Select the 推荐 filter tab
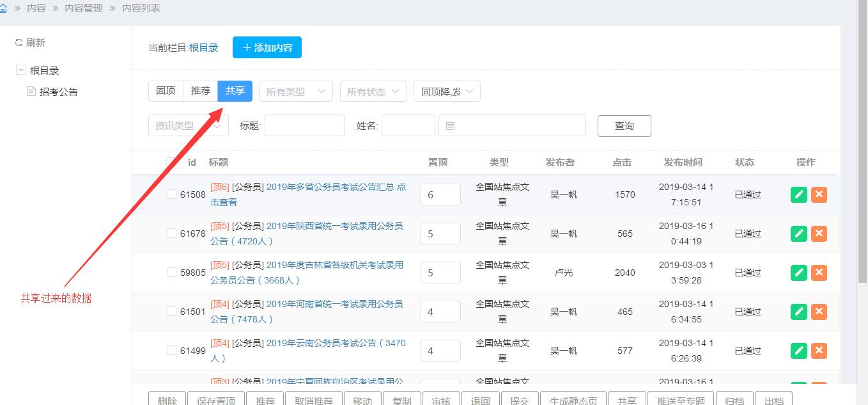This screenshot has height=405, width=868. [200, 91]
